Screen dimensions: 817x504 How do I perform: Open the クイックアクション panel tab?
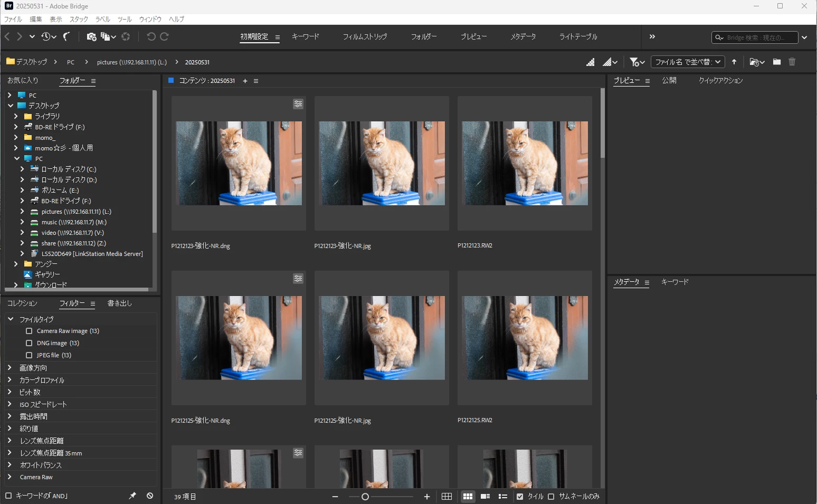pos(720,80)
